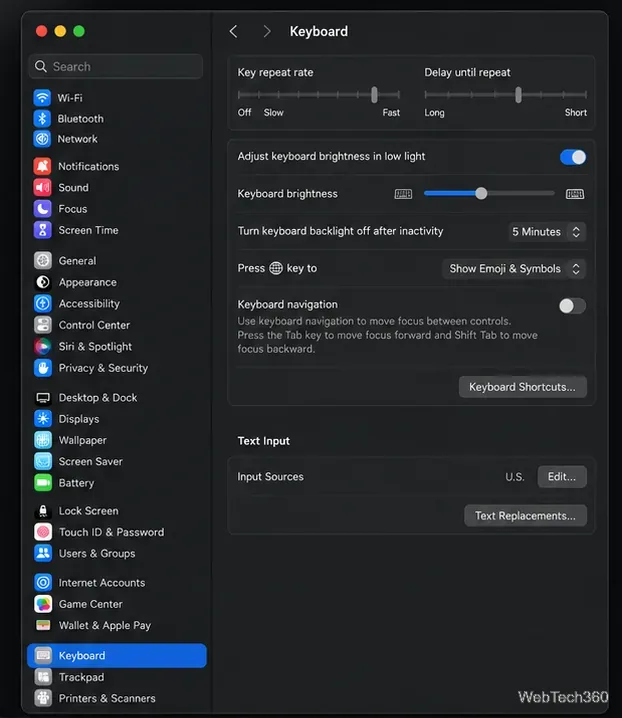
Task: Adjust the Key repeat rate slider
Action: pos(319,95)
